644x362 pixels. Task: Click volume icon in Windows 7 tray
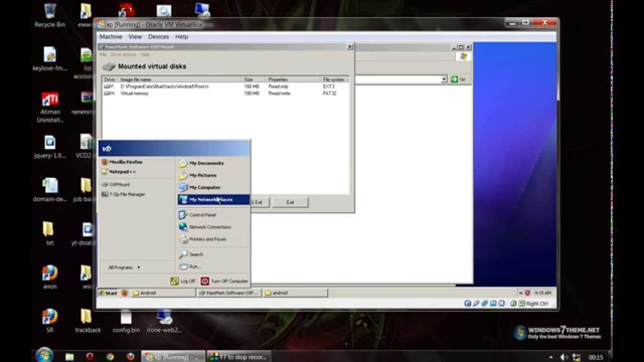pyautogui.click(x=563, y=357)
